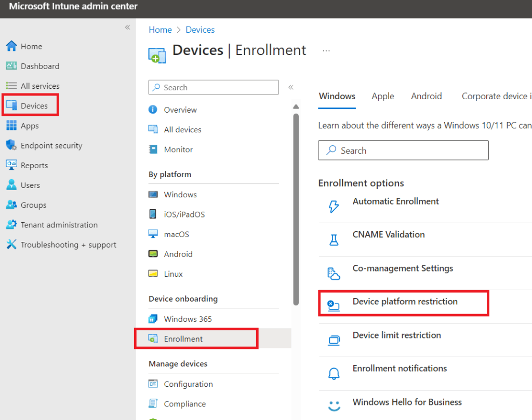
Task: Open Device platform restriction option
Action: (405, 302)
